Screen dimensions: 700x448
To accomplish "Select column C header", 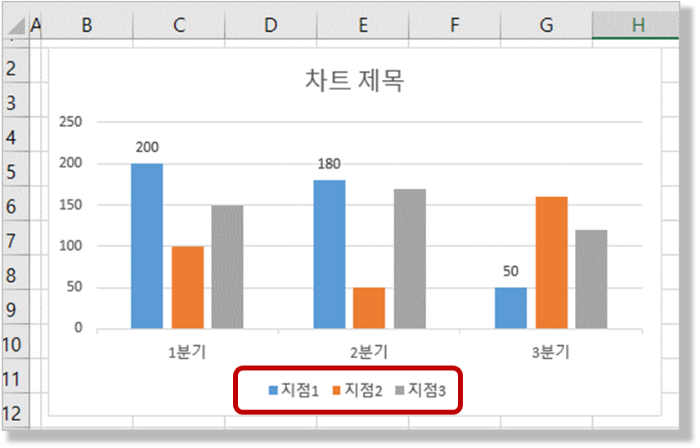I will (179, 25).
